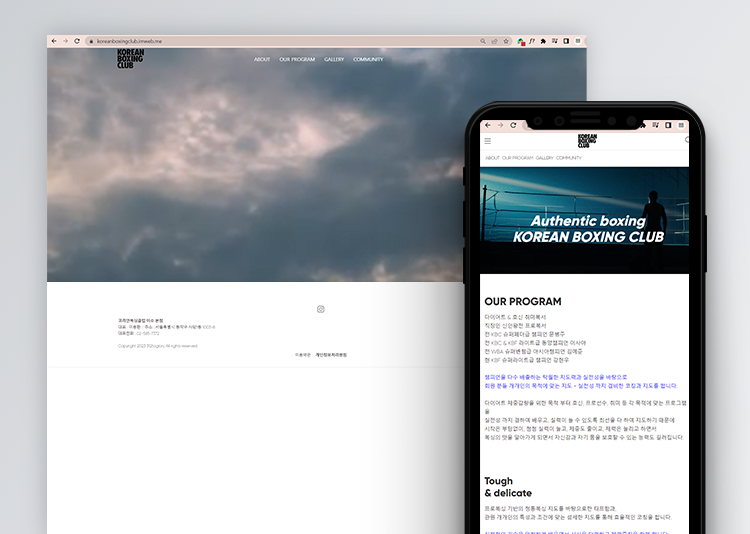Viewport: 750px width, 534px height.
Task: Click the media control icon in the phone browser
Action: pyautogui.click(x=656, y=125)
